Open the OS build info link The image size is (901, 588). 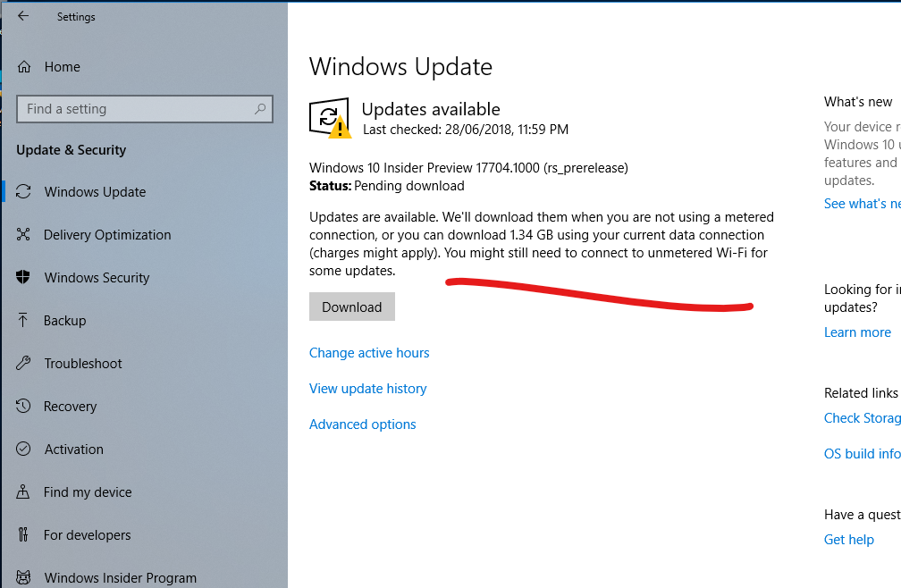click(x=862, y=454)
